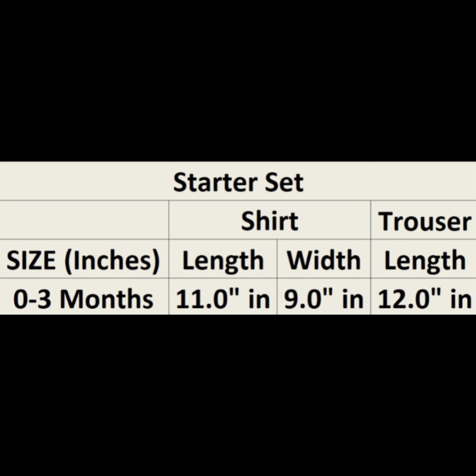This screenshot has height=476, width=476.
Task: Click the Starter Set table title
Action: click(238, 182)
